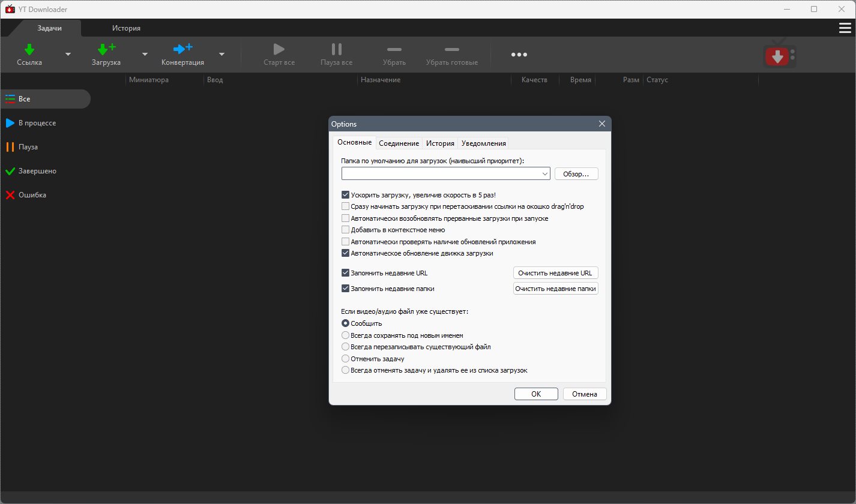
Task: Expand the default download folder combo box
Action: click(544, 174)
